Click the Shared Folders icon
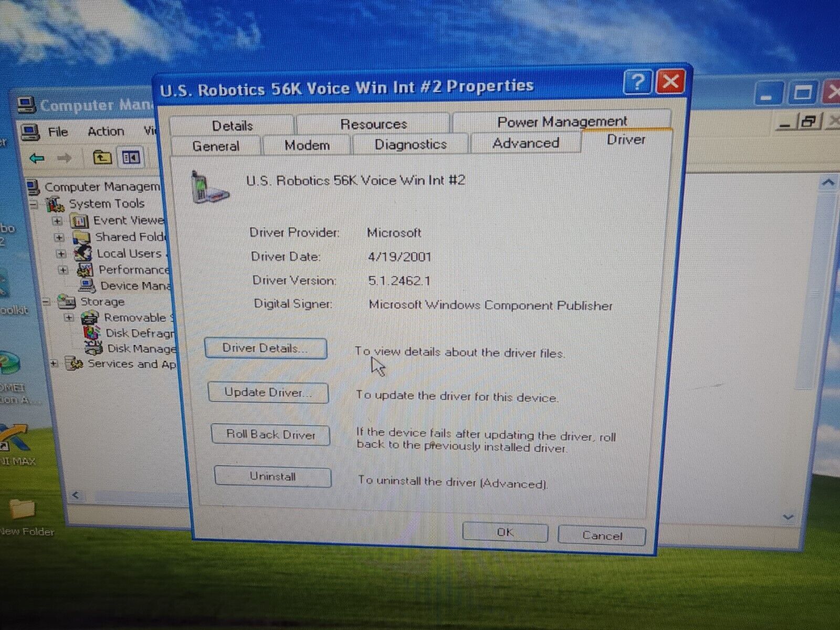The height and width of the screenshot is (630, 840). [x=81, y=238]
